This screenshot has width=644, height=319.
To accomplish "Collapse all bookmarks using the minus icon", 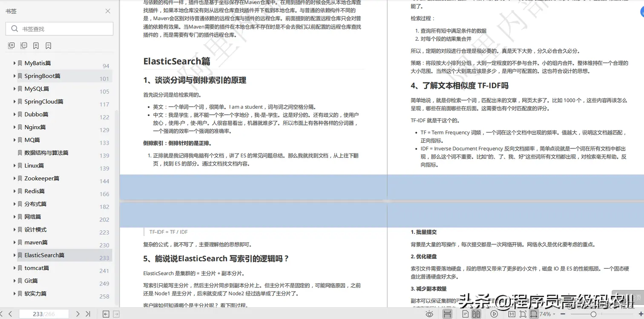I will click(23, 45).
